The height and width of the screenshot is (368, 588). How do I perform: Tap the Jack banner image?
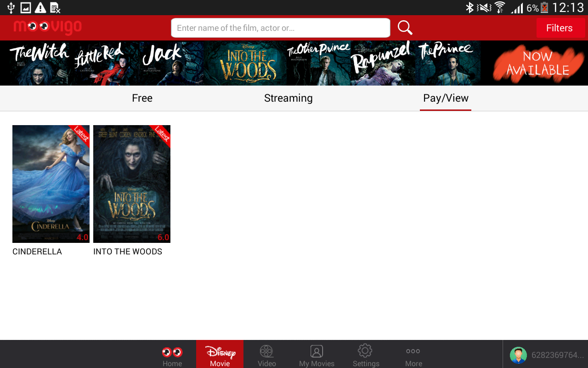pyautogui.click(x=171, y=63)
